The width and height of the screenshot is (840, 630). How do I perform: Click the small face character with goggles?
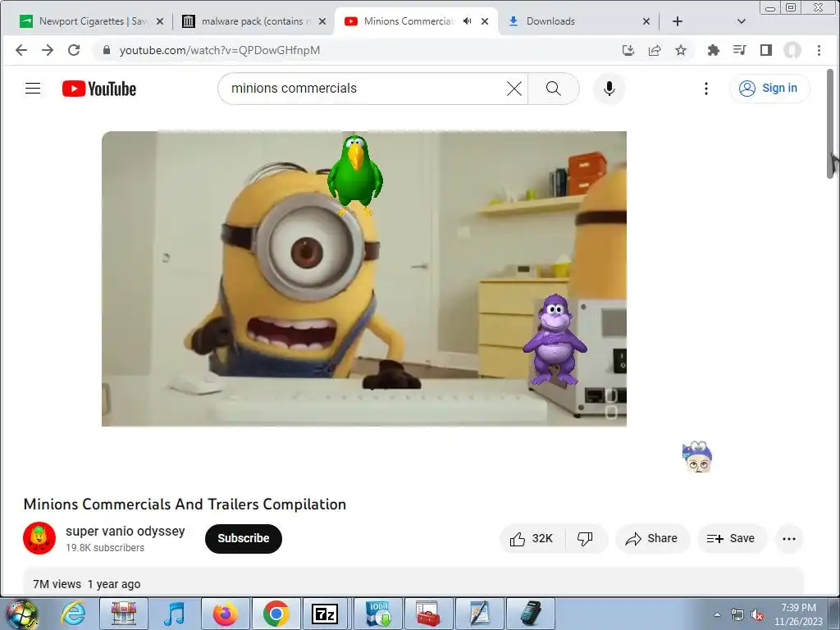click(x=697, y=457)
